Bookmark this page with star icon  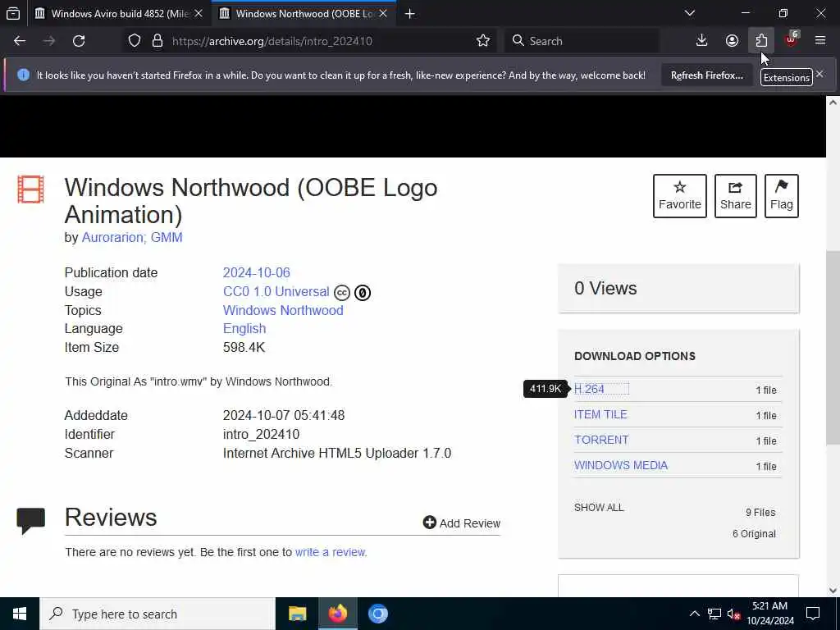click(x=482, y=41)
